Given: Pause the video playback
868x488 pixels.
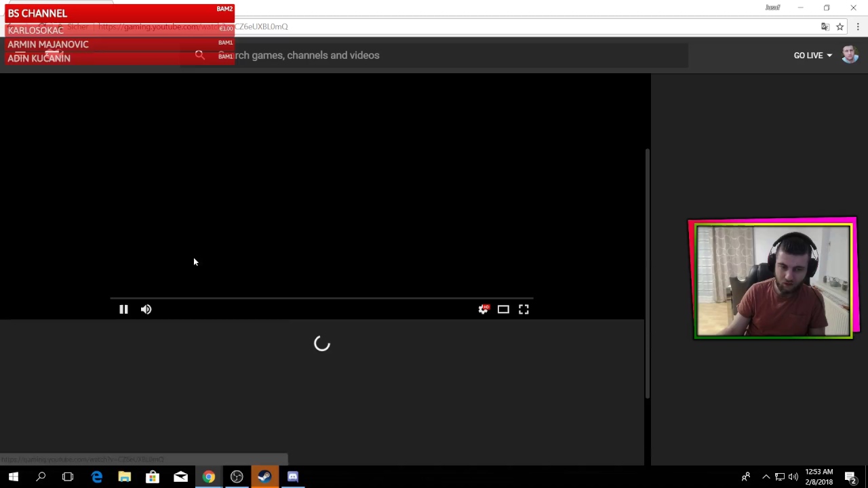Looking at the screenshot, I should [123, 309].
